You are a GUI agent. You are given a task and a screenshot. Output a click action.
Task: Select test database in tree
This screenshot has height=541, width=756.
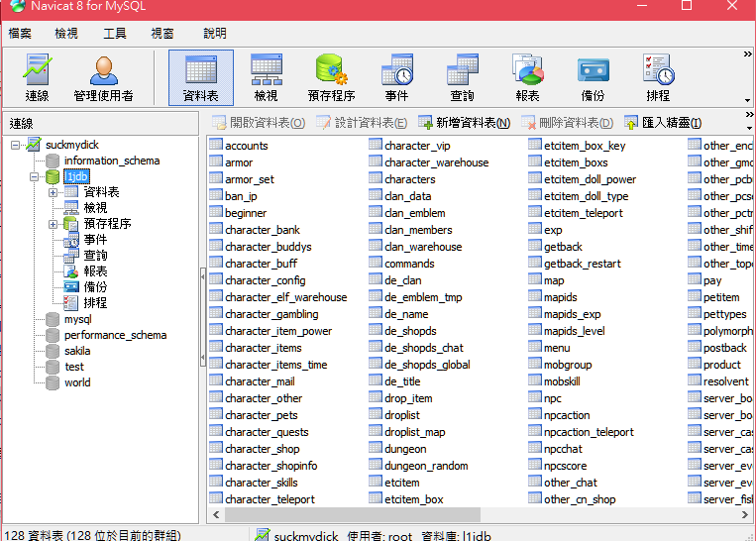(x=74, y=367)
